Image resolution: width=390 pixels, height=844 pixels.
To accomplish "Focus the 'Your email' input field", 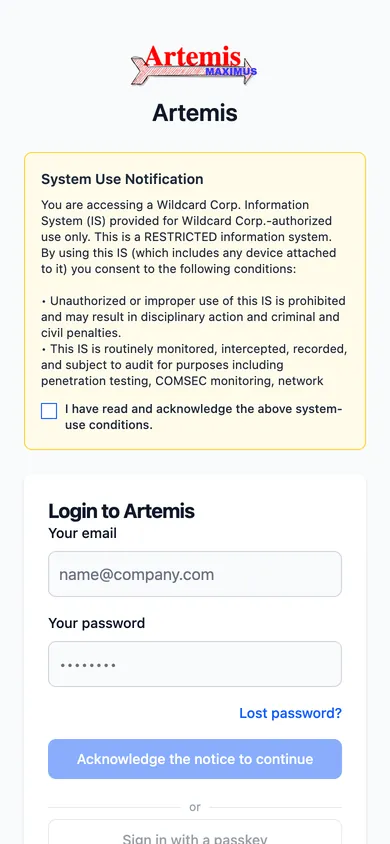I will click(195, 574).
